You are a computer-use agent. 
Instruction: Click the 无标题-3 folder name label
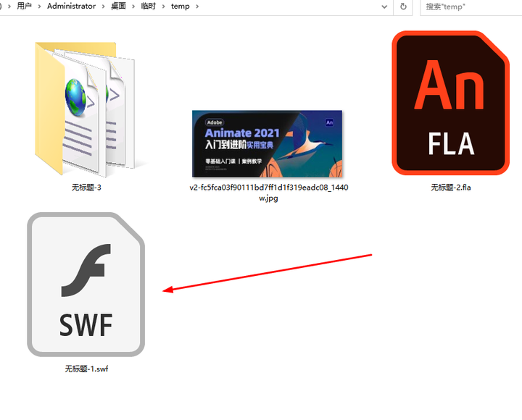[x=86, y=188]
